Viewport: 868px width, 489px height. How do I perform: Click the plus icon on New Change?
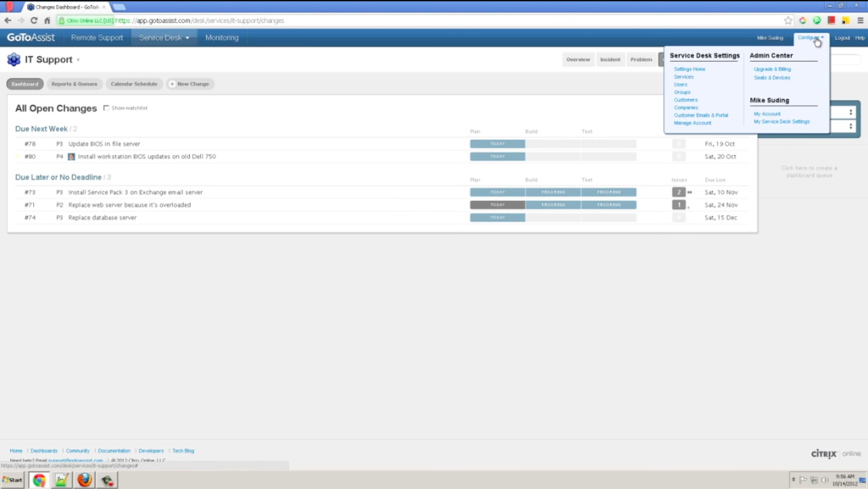(173, 84)
